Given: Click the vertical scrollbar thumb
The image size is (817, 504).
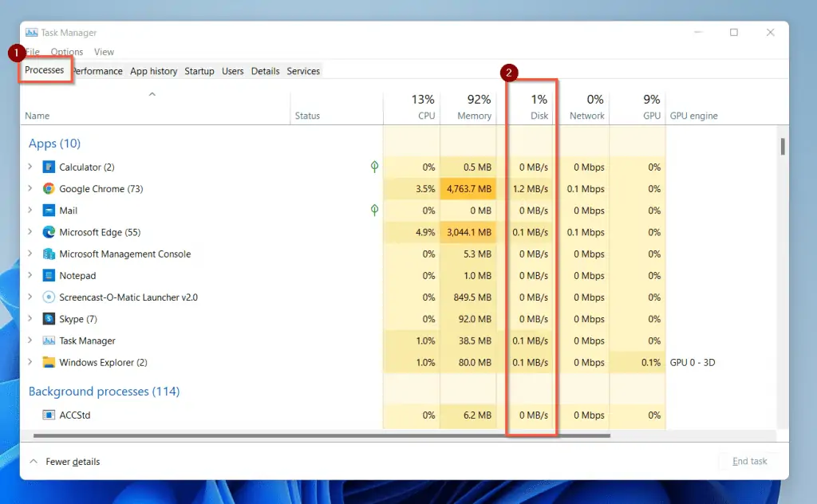Looking at the screenshot, I should (783, 146).
